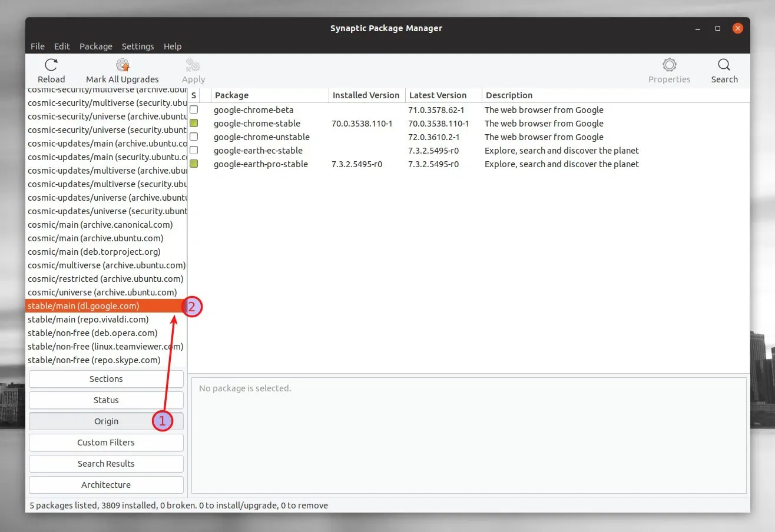Maximize the Synaptic window

718,28
